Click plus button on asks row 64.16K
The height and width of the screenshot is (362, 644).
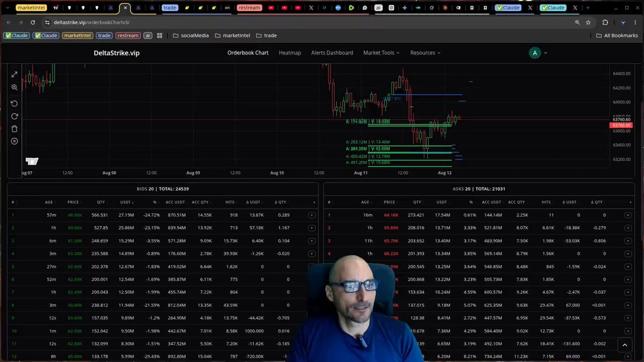pyautogui.click(x=628, y=215)
